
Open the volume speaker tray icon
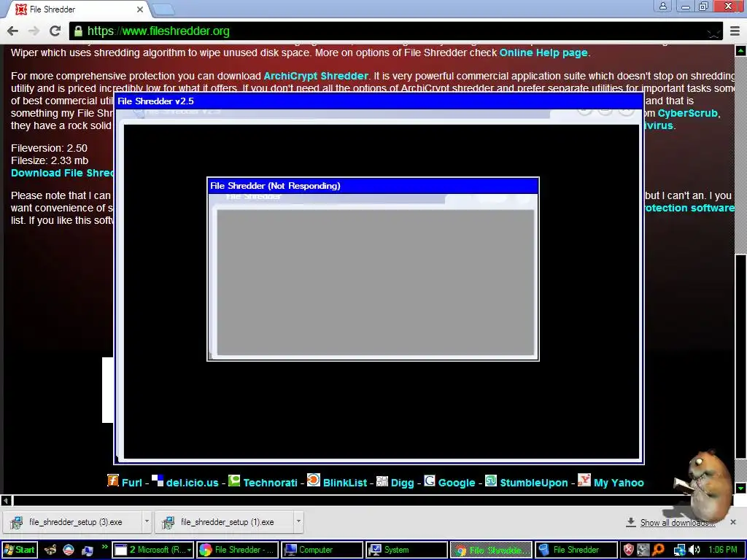pos(694,550)
